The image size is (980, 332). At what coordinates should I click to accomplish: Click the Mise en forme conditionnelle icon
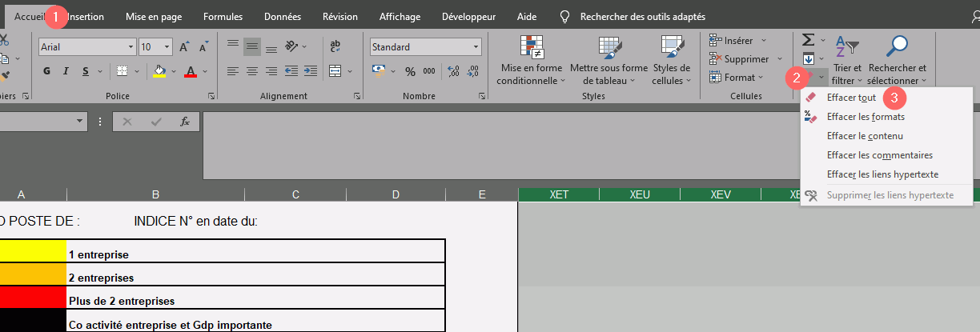click(530, 48)
